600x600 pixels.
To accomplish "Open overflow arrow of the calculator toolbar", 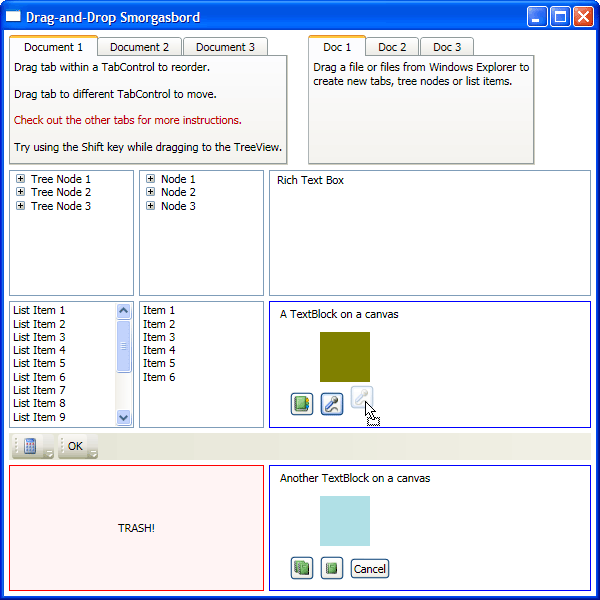I will point(49,454).
